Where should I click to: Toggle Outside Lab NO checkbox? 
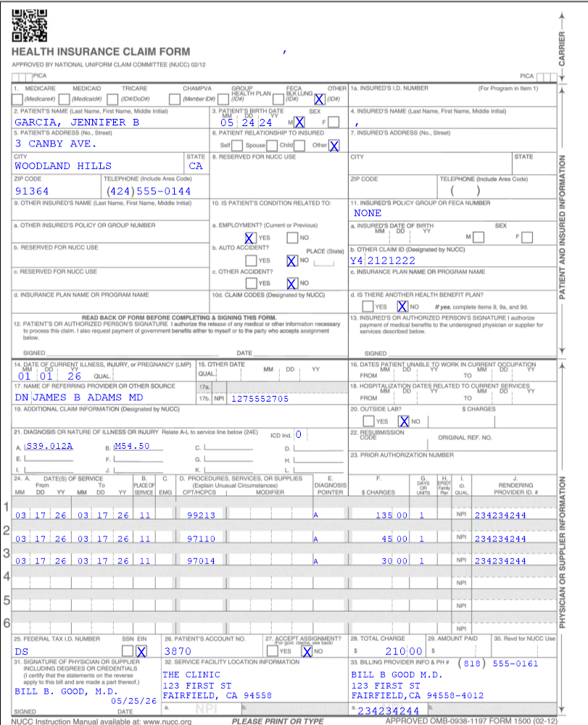coord(404,421)
